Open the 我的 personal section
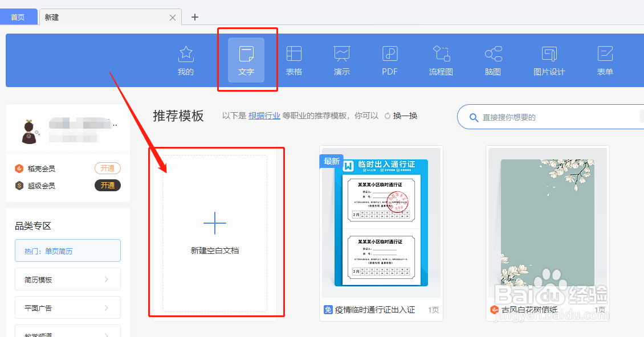Image resolution: width=644 pixels, height=337 pixels. tap(186, 60)
